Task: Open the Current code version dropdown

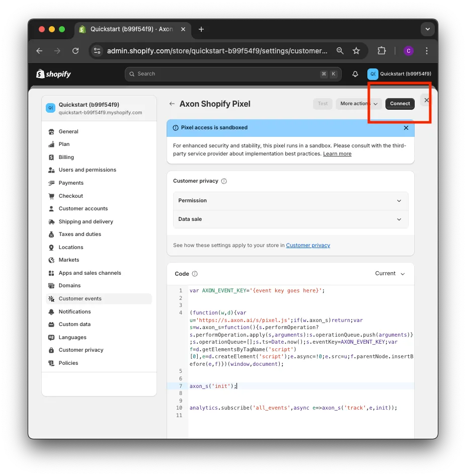Action: click(x=390, y=274)
